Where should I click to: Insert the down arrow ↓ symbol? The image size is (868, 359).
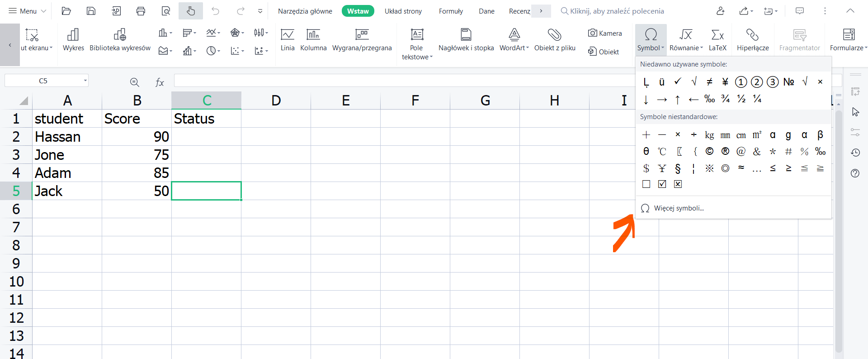[646, 99]
